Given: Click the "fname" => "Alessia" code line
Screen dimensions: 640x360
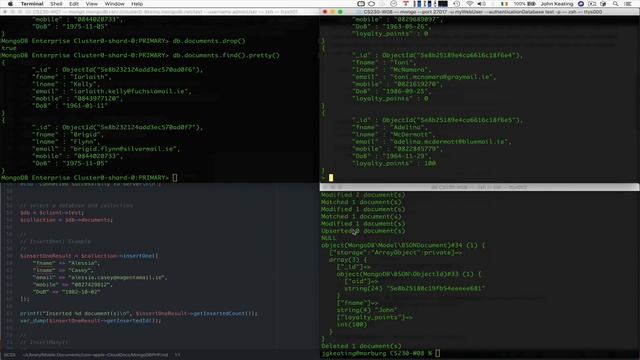Looking at the screenshot, I should click(x=66, y=263).
